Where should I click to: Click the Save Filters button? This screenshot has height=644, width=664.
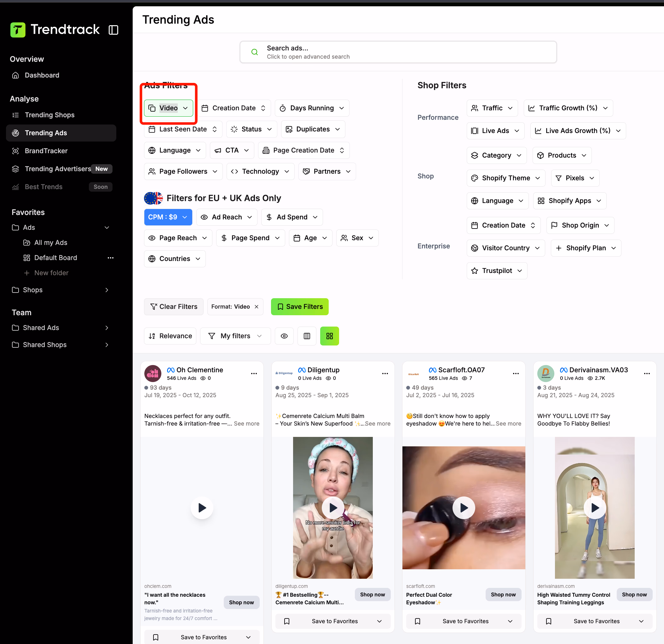pyautogui.click(x=299, y=306)
